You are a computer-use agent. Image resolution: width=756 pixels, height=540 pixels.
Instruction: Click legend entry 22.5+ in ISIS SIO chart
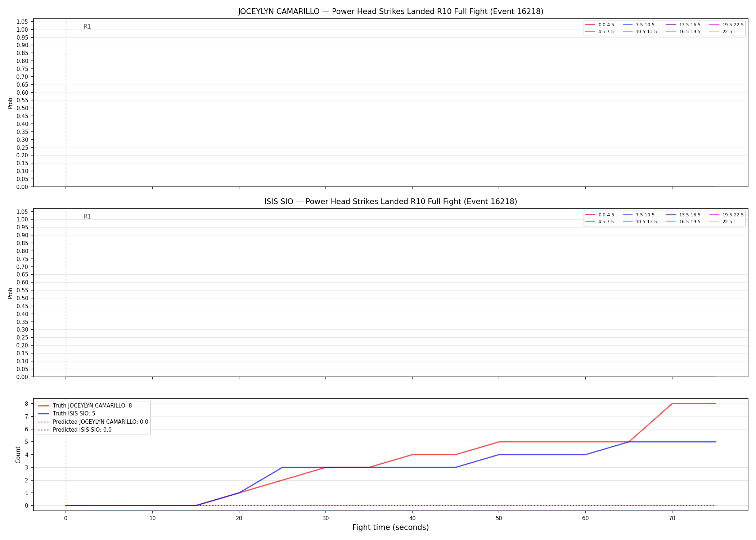[x=723, y=222]
